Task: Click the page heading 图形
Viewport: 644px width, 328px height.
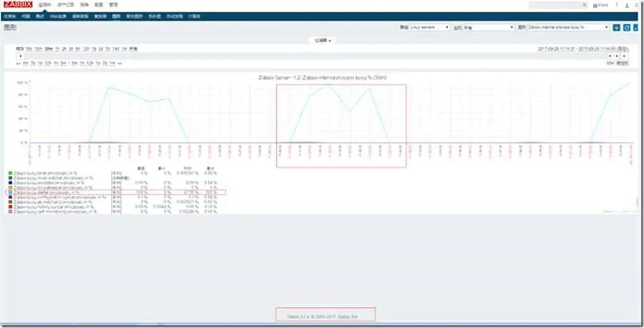Action: click(x=10, y=28)
